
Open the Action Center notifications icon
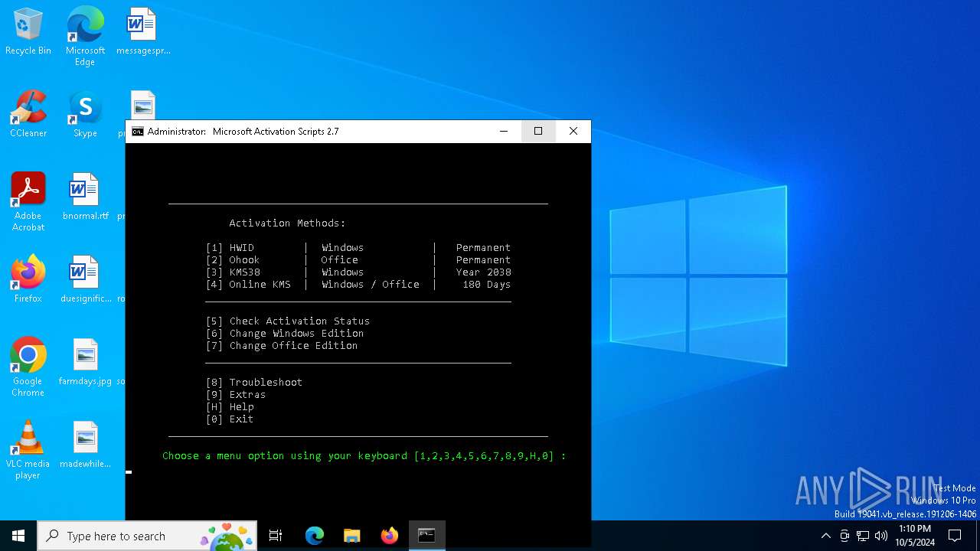point(955,536)
